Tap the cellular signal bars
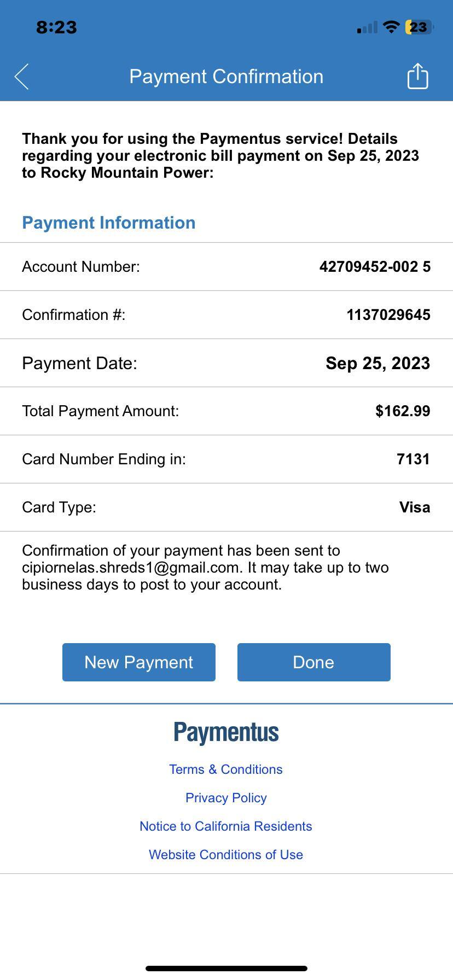 click(367, 27)
